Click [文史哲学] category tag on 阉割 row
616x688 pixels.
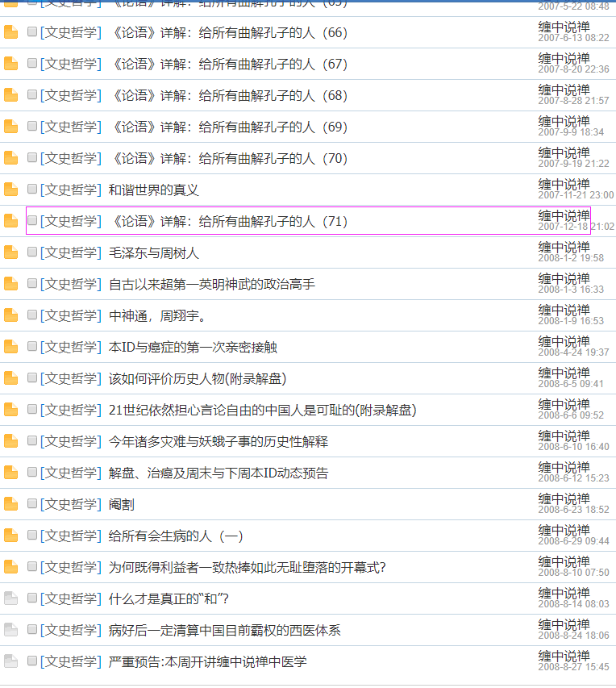point(71,505)
